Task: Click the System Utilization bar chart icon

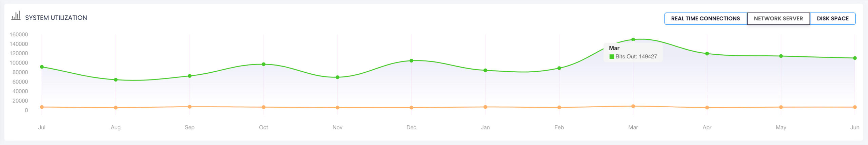Action: pos(16,16)
